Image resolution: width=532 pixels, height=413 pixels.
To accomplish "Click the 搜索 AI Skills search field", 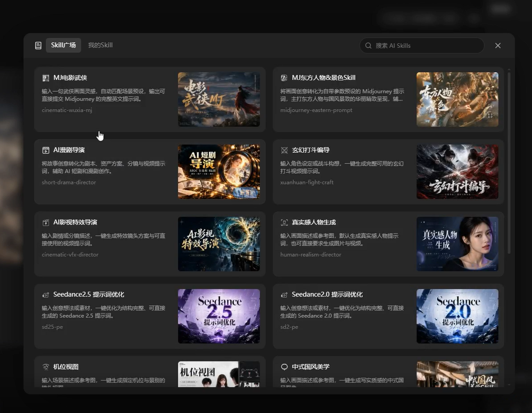I will point(422,45).
